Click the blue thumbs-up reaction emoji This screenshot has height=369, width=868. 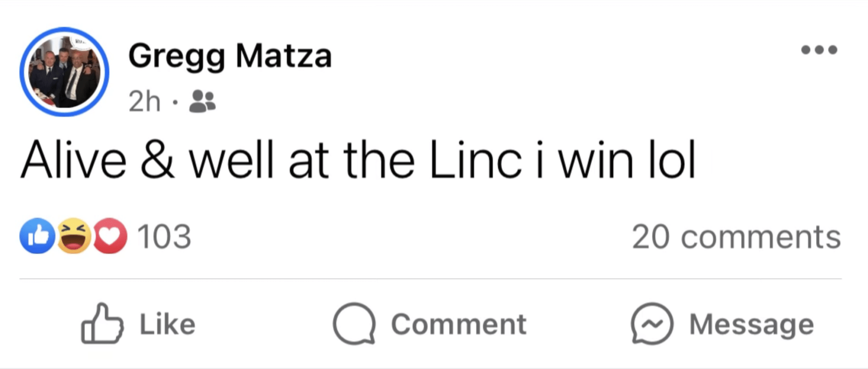[37, 236]
